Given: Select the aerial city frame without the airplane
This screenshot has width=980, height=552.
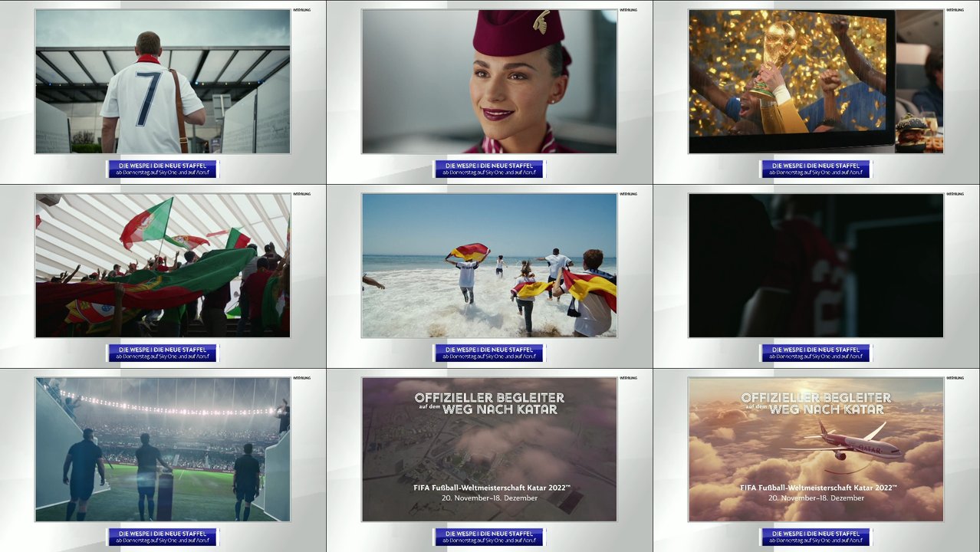Looking at the screenshot, I should click(x=489, y=449).
